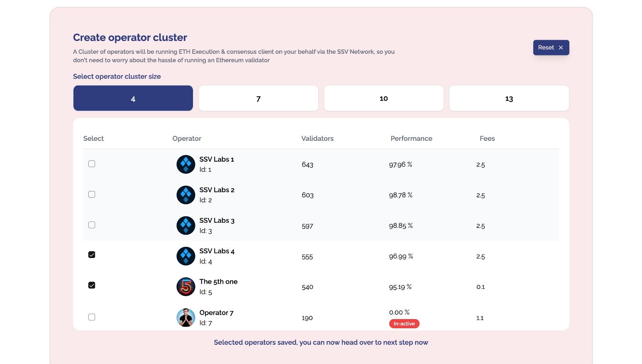Click the Select column header
The height and width of the screenshot is (364, 642).
pos(93,138)
